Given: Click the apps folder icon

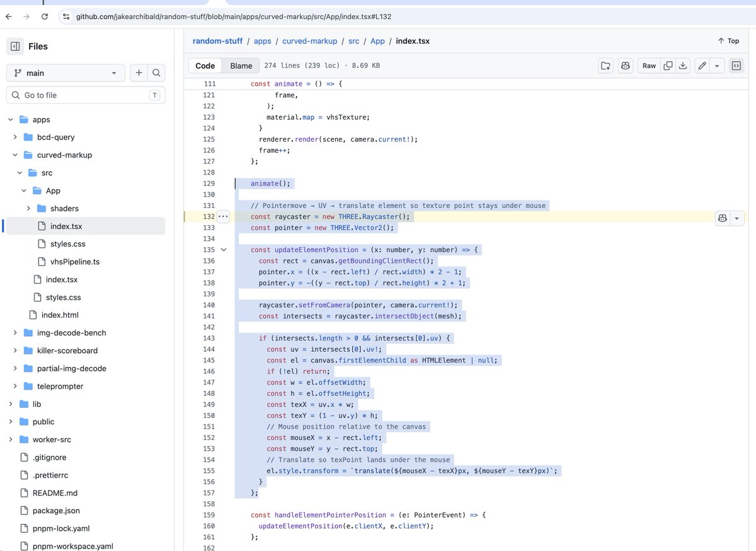Looking at the screenshot, I should click(x=24, y=120).
